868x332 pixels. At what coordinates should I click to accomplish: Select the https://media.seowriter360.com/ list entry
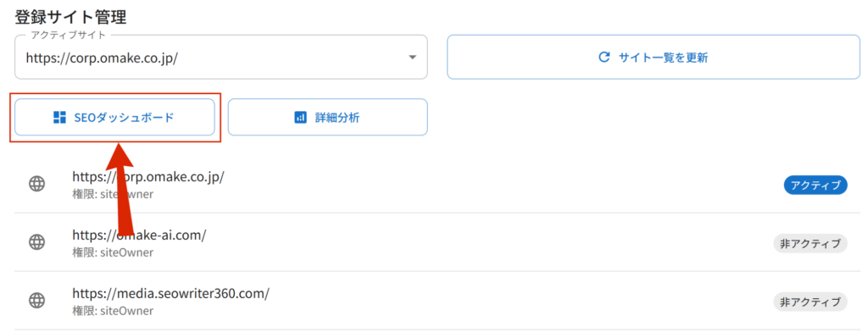pos(437,301)
